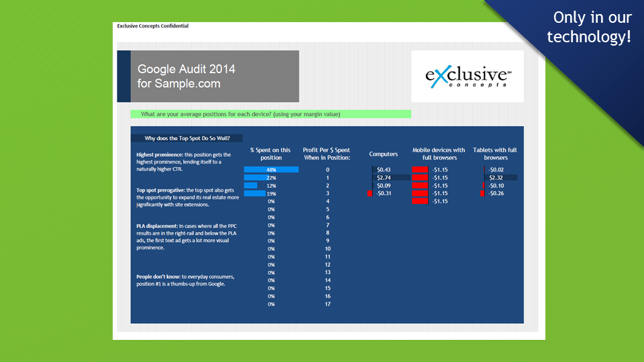Screen dimensions: 644x362
Task: Click the Exclusive Concepts logo
Action: click(x=468, y=76)
